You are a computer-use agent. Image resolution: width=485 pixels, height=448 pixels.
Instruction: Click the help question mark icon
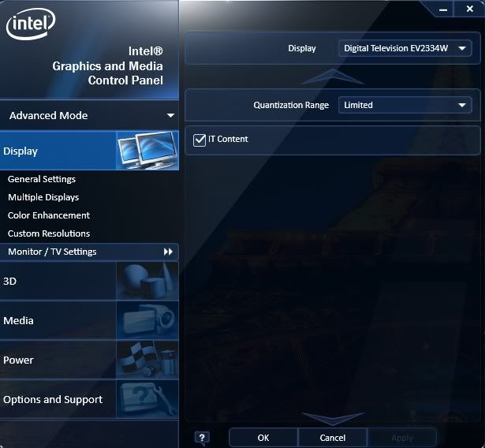pyautogui.click(x=202, y=438)
